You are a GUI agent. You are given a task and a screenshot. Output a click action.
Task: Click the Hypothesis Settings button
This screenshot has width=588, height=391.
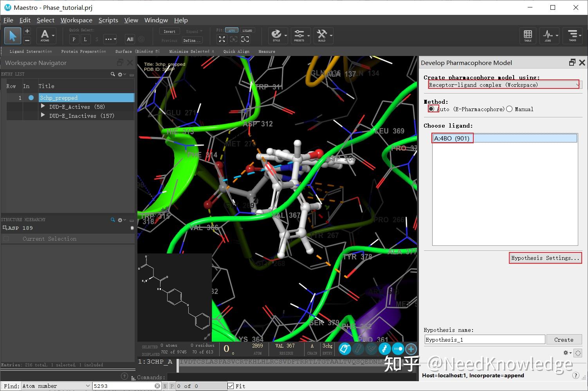[545, 258]
